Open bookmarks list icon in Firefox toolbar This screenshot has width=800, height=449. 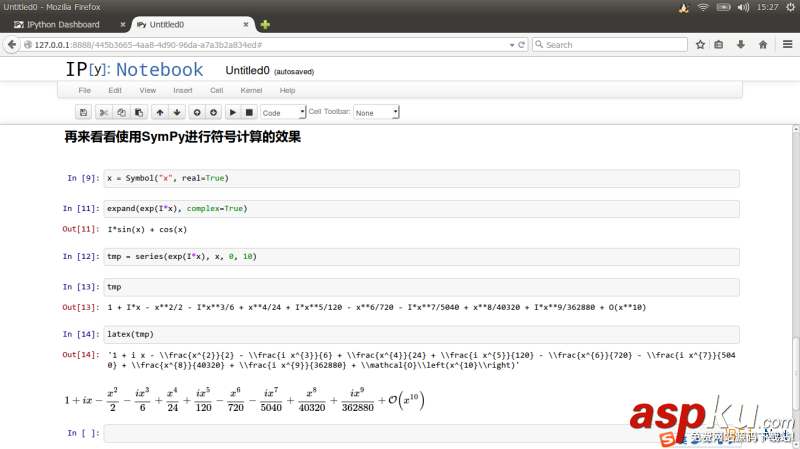pos(719,44)
